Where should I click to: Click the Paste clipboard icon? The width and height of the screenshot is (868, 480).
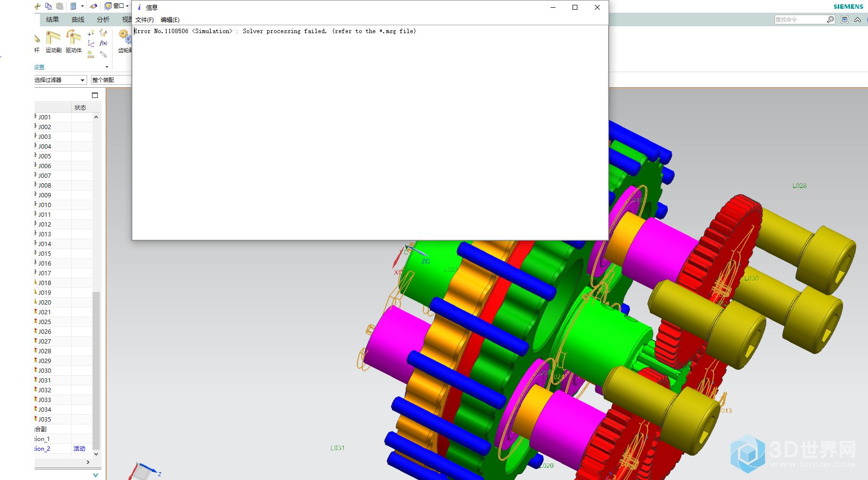(59, 6)
